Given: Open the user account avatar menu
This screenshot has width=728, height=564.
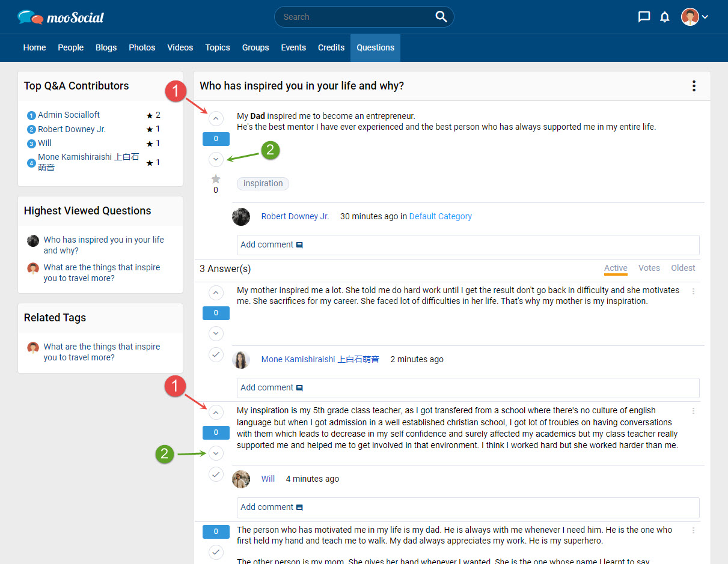Looking at the screenshot, I should (694, 17).
